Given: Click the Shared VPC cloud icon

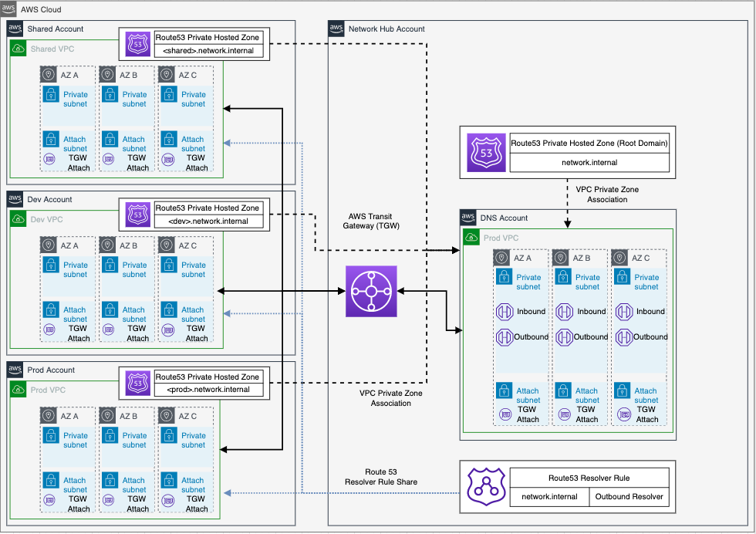Looking at the screenshot, I should tap(19, 49).
